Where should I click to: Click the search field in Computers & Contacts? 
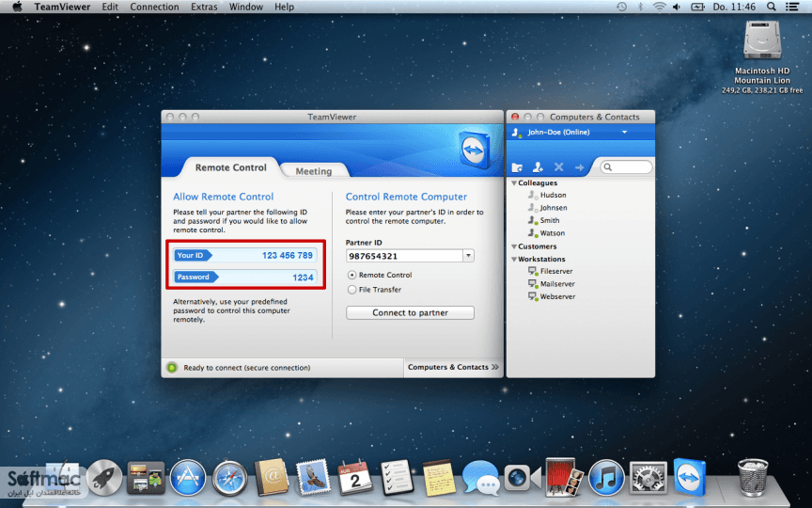[626, 167]
